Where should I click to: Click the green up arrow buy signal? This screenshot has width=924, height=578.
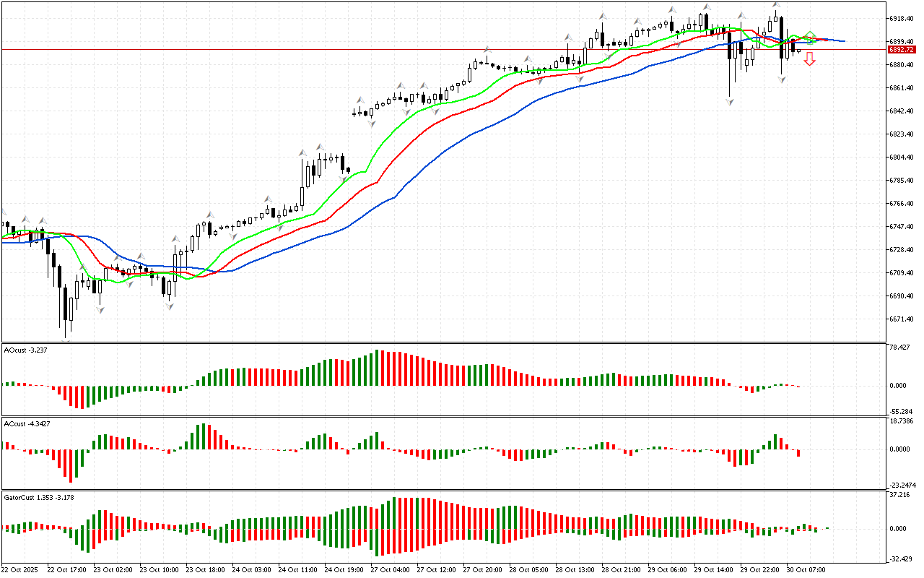pos(811,37)
